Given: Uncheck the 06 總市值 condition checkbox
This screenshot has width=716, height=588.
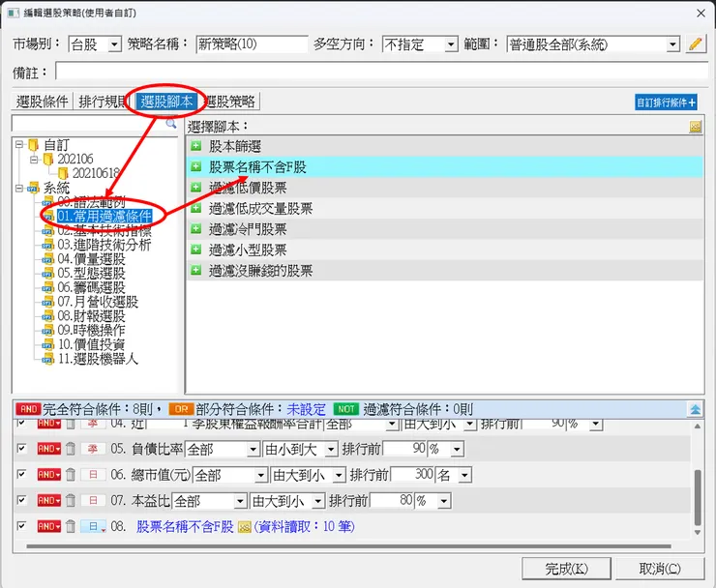Looking at the screenshot, I should [21, 474].
